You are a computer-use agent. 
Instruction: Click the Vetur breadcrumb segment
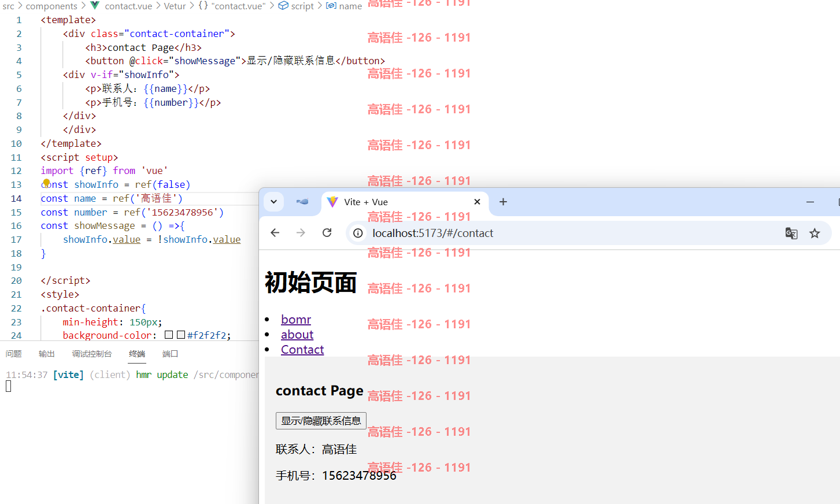tap(175, 6)
